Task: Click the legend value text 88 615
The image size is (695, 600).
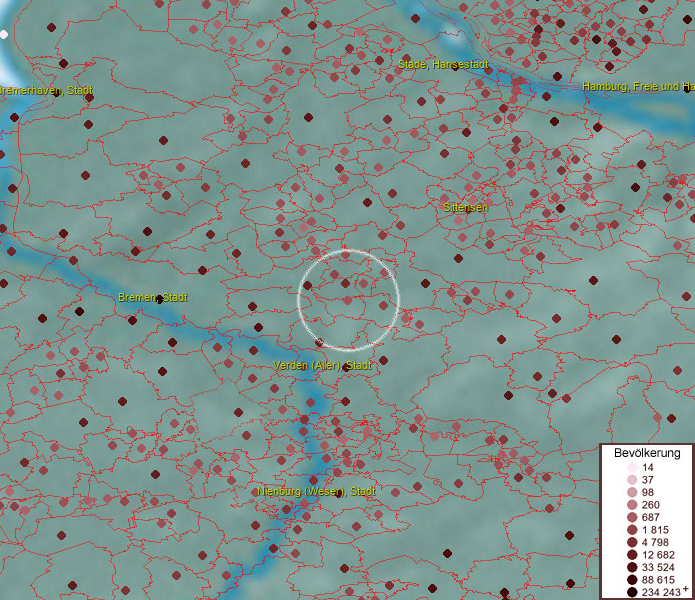Action: (x=658, y=580)
